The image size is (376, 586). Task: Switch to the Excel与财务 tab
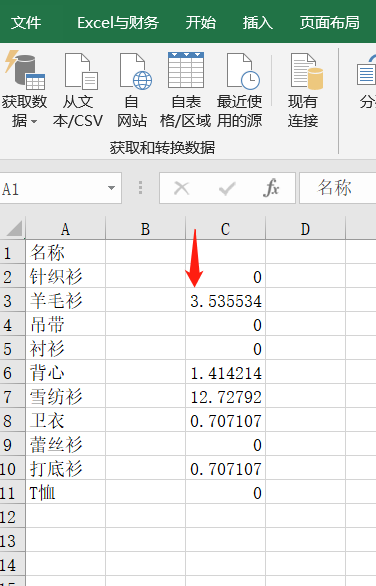click(x=118, y=22)
